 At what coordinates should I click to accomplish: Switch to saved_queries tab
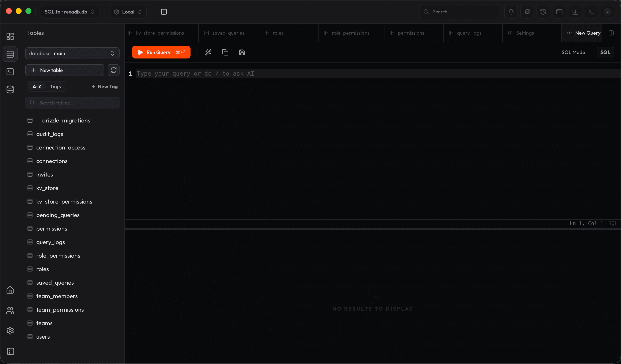(x=229, y=33)
